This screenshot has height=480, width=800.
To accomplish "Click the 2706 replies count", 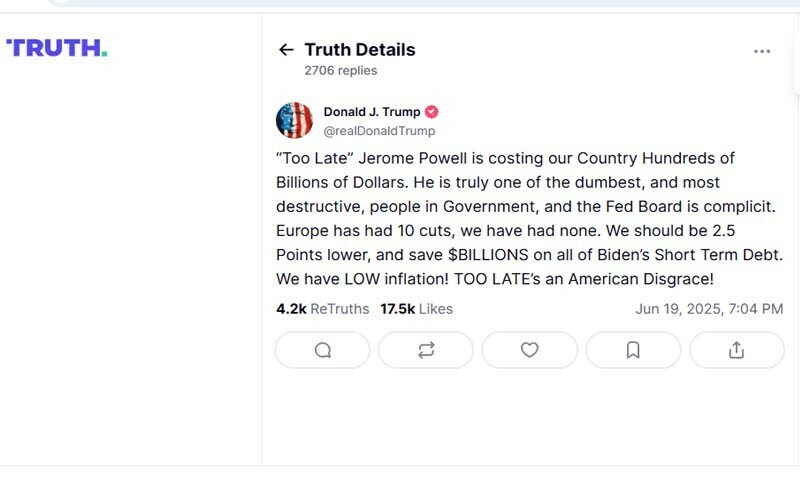I will (340, 71).
